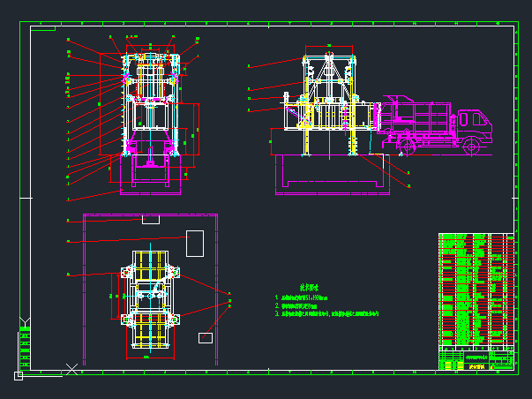Image resolution: width=532 pixels, height=399 pixels.
Task: Click the Y-shaped symbol on left border
Action: pos(25,322)
